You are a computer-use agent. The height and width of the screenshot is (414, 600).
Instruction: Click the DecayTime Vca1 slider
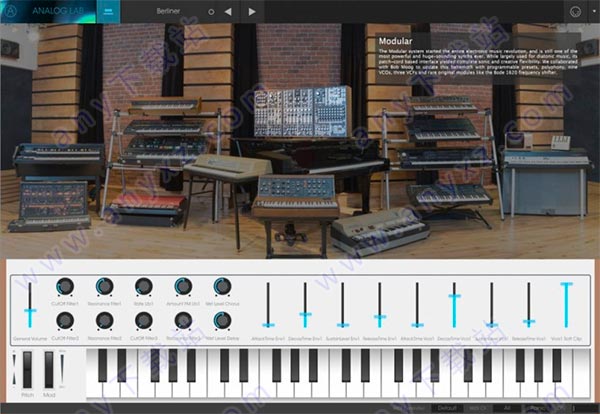(454, 305)
